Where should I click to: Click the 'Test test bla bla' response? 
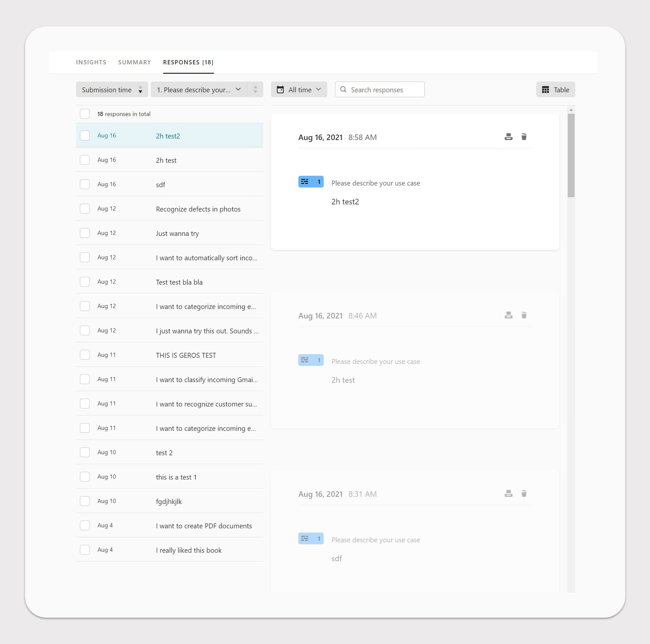[x=170, y=282]
